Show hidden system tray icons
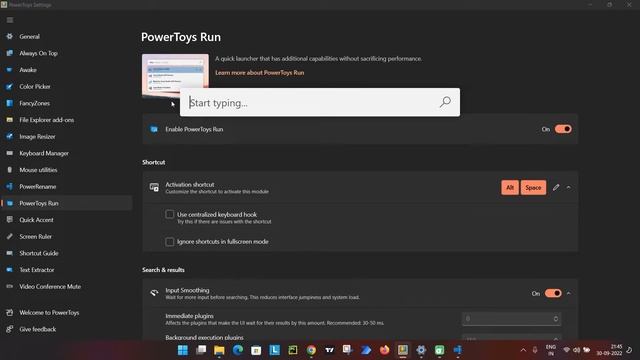 coord(523,350)
